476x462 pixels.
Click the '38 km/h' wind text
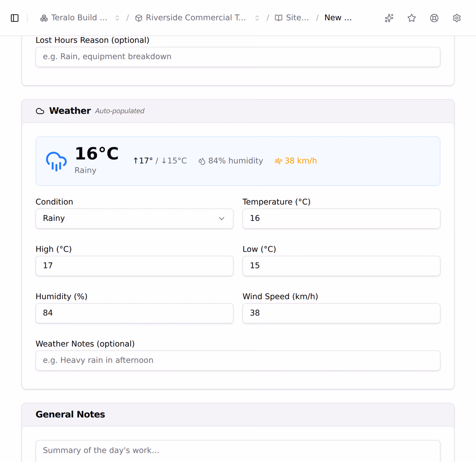[x=301, y=161]
